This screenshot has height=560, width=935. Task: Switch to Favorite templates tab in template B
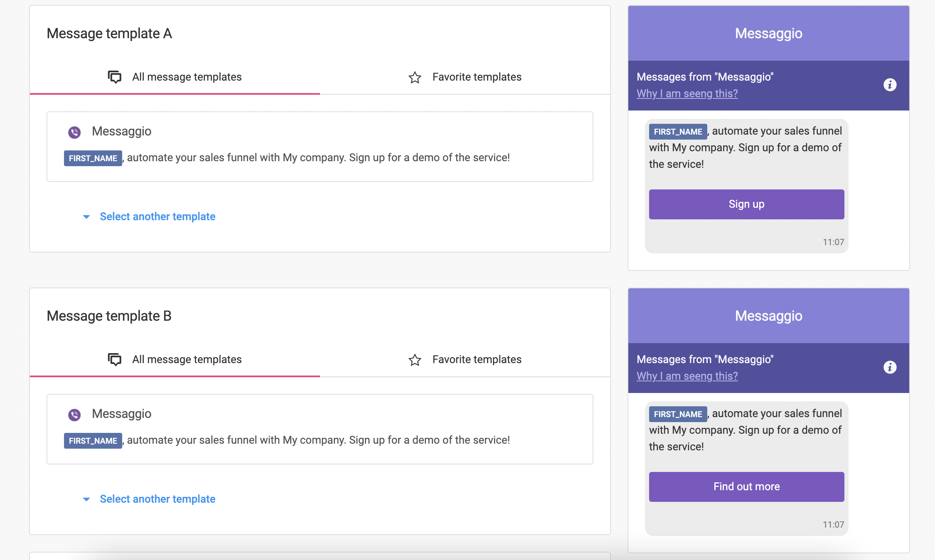[465, 359]
